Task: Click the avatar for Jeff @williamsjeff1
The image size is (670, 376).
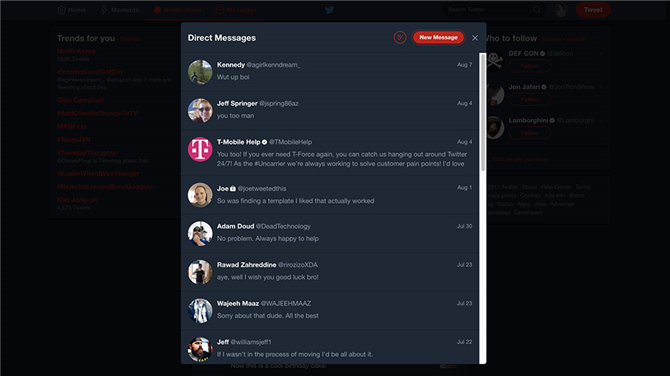Action: point(200,349)
